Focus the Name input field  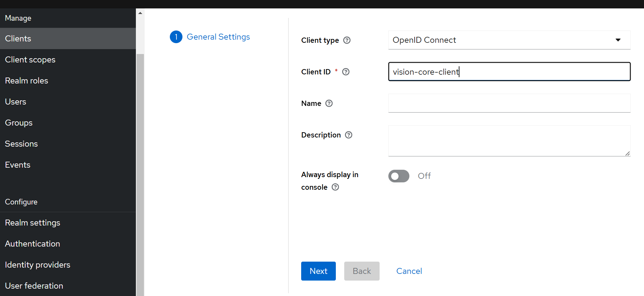click(x=509, y=103)
